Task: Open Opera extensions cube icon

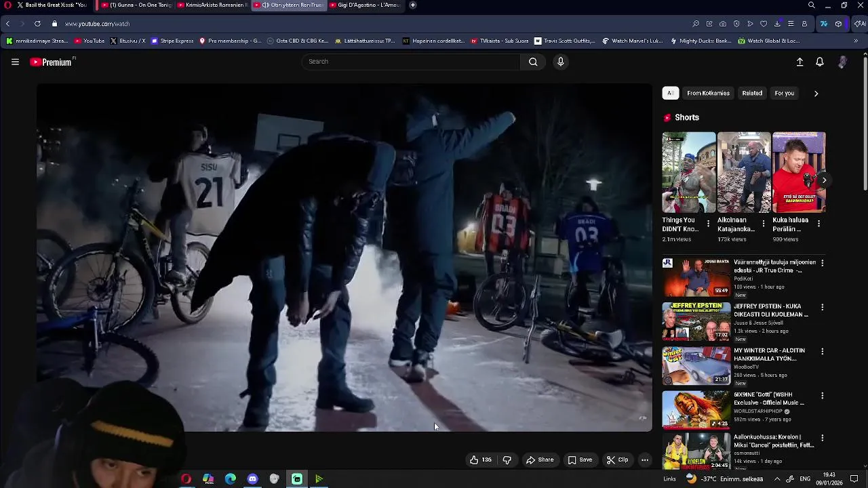Action: [839, 24]
